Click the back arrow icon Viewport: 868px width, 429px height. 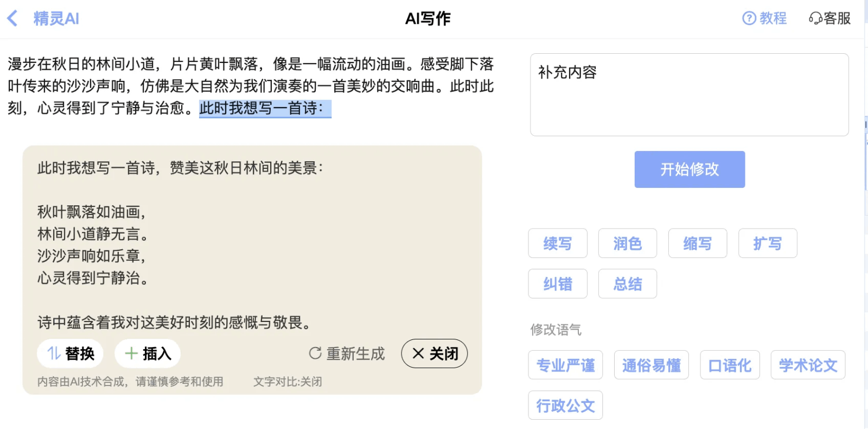tap(12, 18)
